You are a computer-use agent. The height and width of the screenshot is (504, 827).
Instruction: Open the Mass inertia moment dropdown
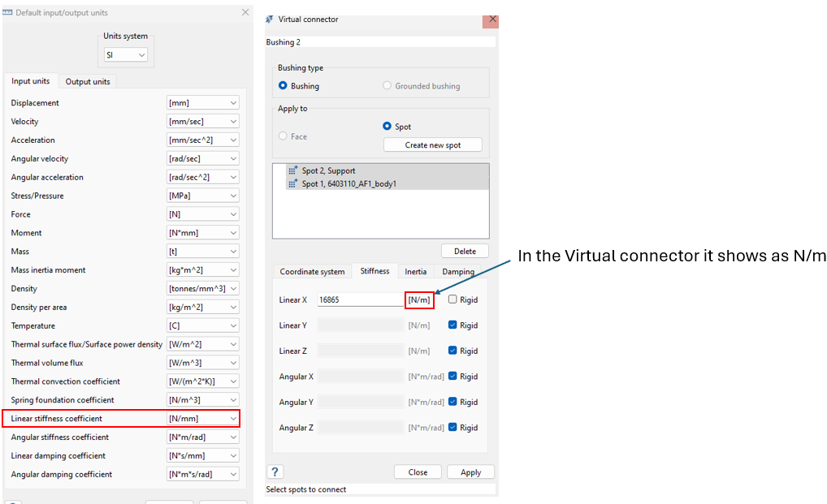coord(203,269)
